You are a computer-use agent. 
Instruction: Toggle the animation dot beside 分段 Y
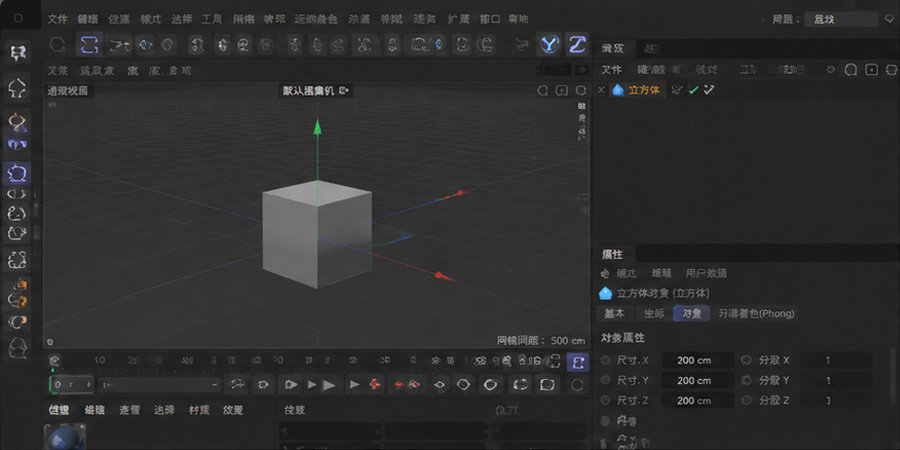[746, 380]
